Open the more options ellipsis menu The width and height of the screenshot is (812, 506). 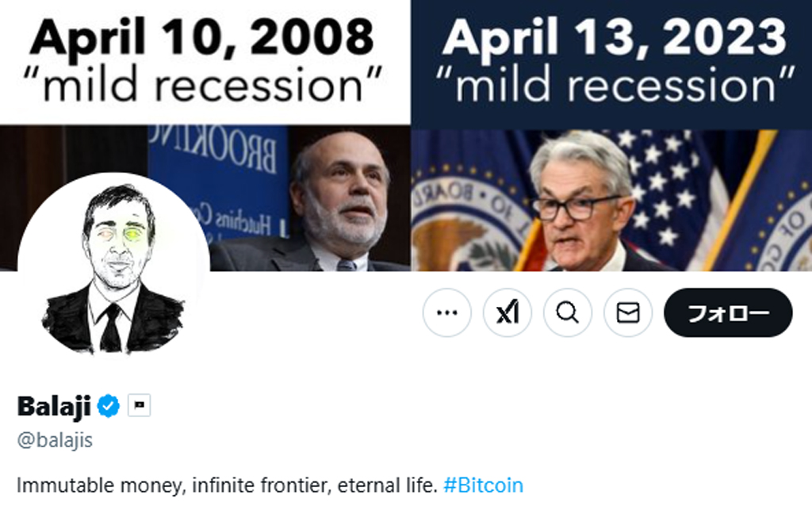pyautogui.click(x=447, y=313)
